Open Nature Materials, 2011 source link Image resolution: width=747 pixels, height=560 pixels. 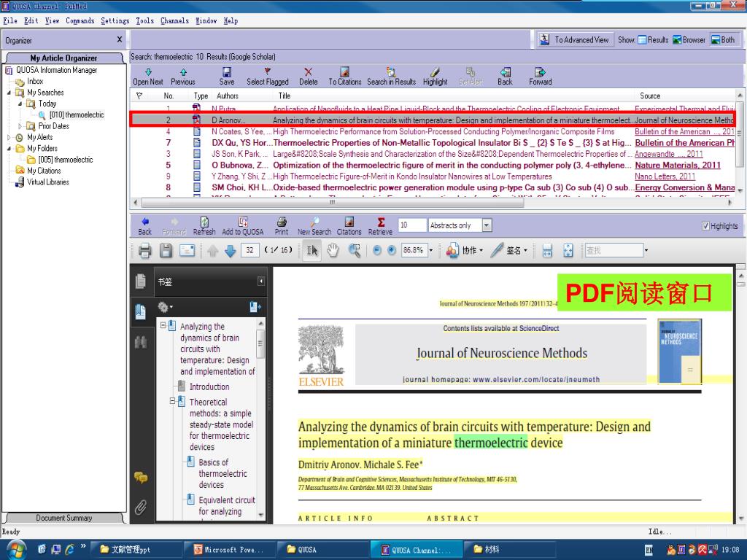pyautogui.click(x=678, y=166)
